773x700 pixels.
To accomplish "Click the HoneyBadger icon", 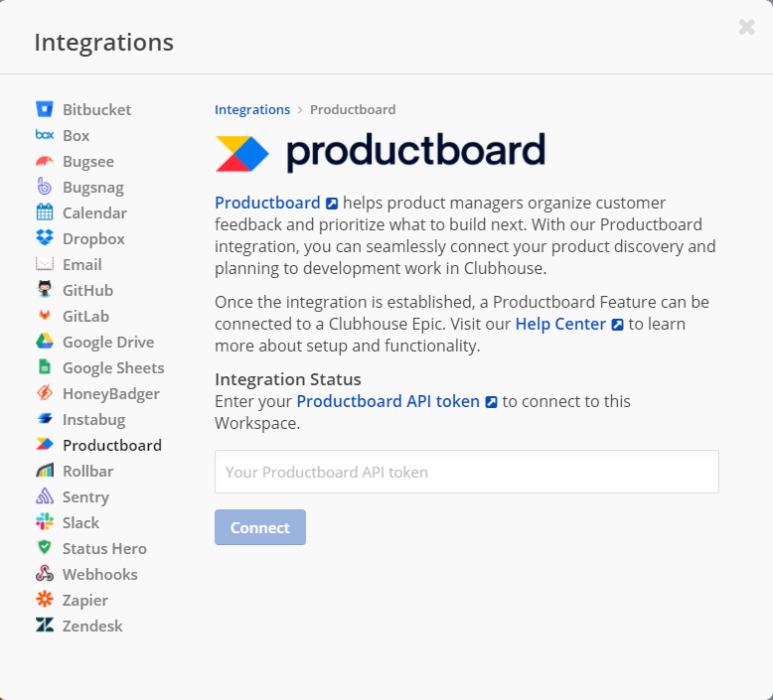I will (x=45, y=393).
